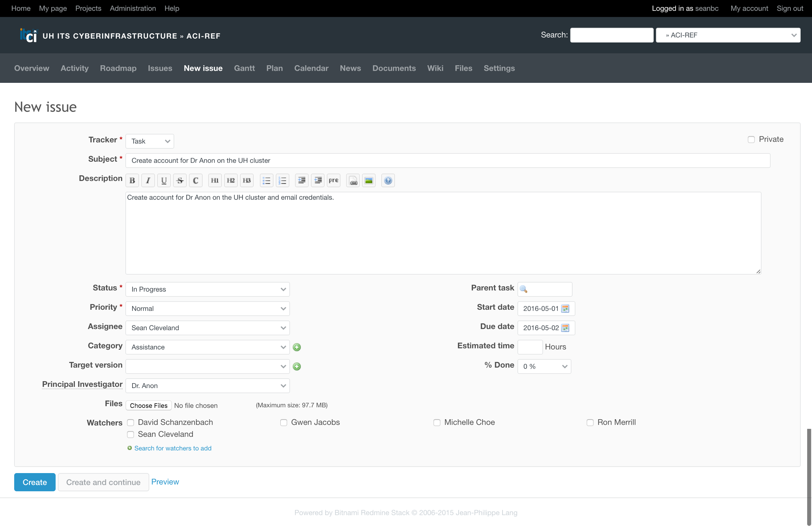Add Gwen Jacobs as watcher
The width and height of the screenshot is (812, 527).
[284, 423]
